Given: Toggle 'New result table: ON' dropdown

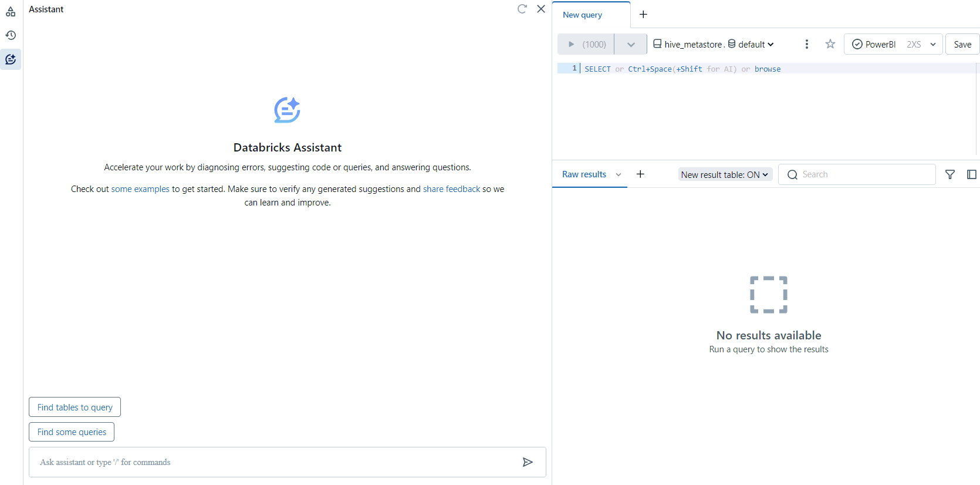Looking at the screenshot, I should click(x=725, y=174).
